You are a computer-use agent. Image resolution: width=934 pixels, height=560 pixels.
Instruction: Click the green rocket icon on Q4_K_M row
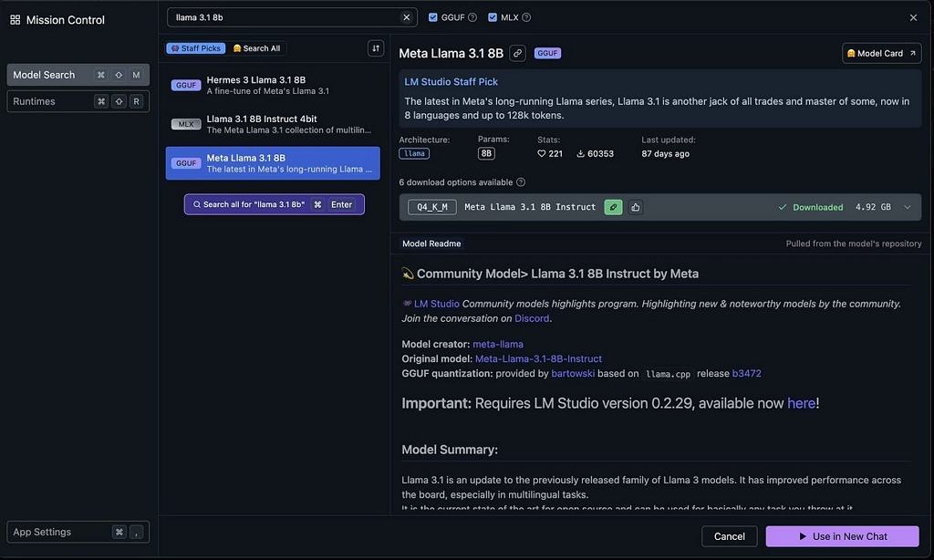coord(613,207)
